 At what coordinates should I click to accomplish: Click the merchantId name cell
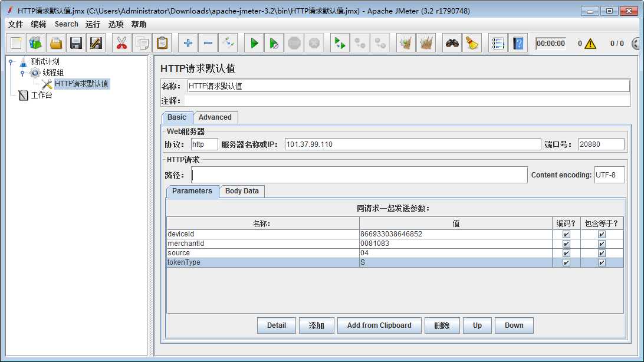pyautogui.click(x=263, y=243)
